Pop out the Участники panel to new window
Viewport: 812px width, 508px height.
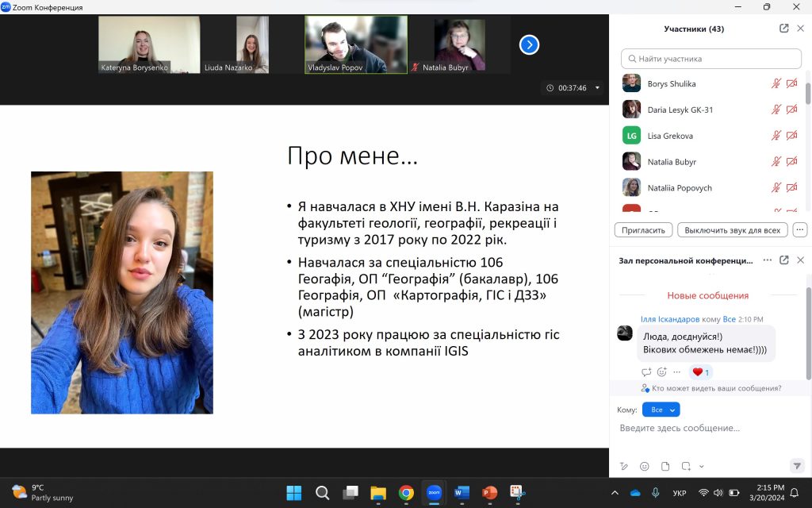[784, 28]
